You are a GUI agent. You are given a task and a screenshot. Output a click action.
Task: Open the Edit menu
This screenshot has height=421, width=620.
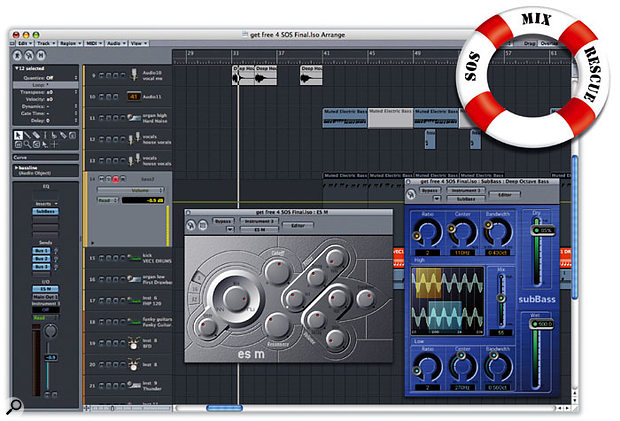click(25, 43)
